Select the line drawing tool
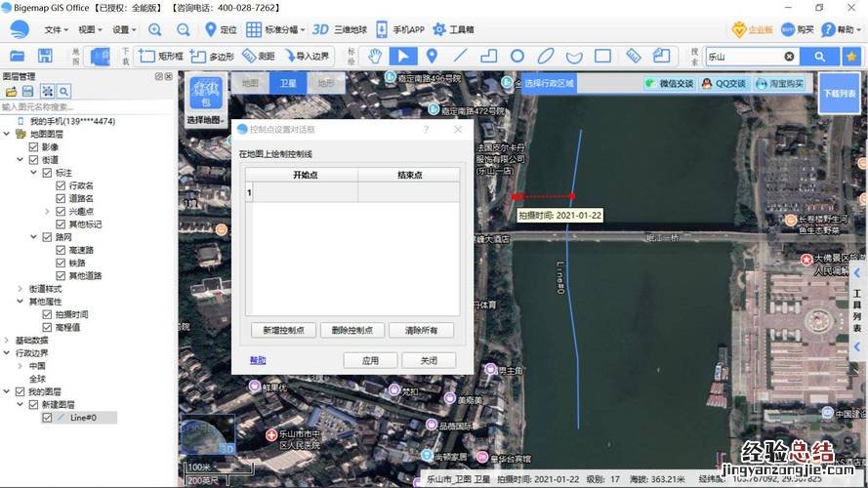The height and width of the screenshot is (488, 868). (461, 56)
